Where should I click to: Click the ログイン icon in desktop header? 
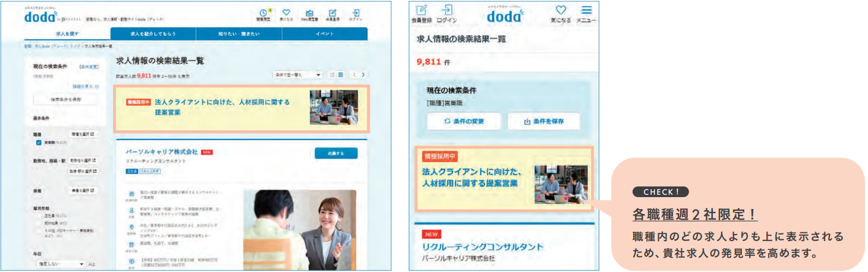[x=356, y=14]
